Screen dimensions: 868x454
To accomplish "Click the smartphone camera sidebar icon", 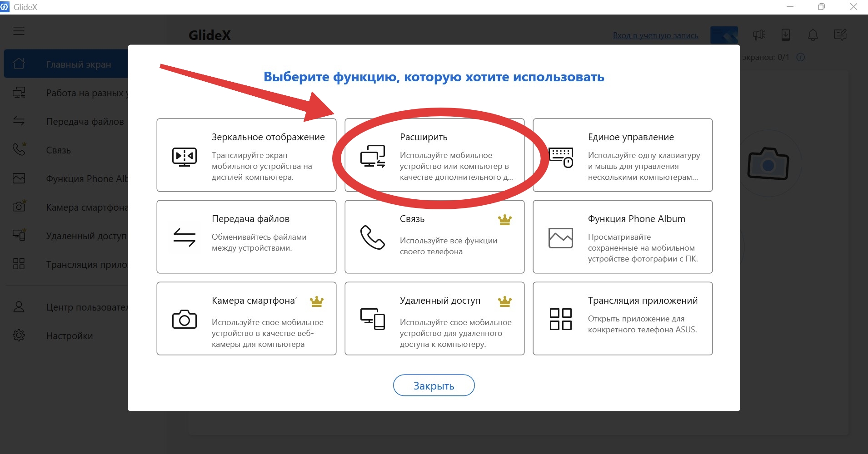I will coord(19,206).
